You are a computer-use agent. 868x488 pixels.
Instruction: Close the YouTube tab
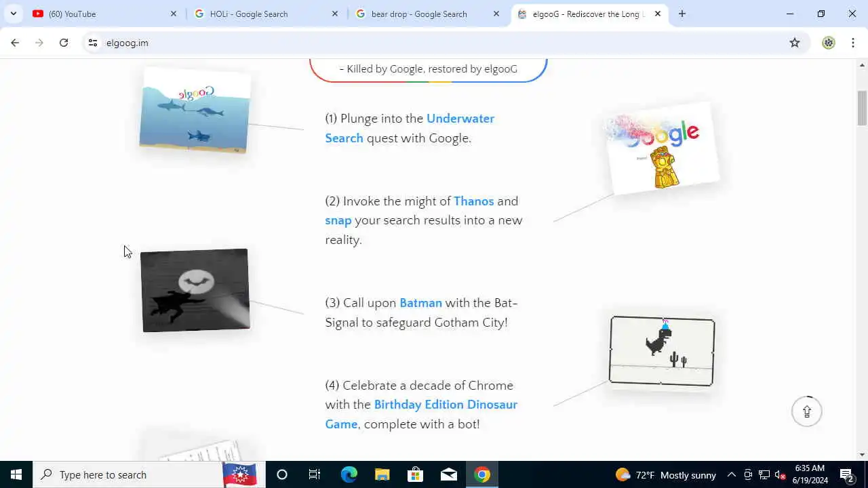[x=174, y=14]
